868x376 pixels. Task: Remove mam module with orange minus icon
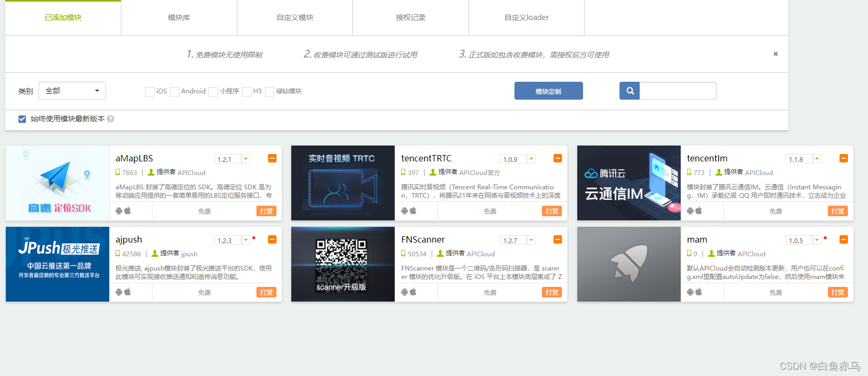click(x=844, y=239)
